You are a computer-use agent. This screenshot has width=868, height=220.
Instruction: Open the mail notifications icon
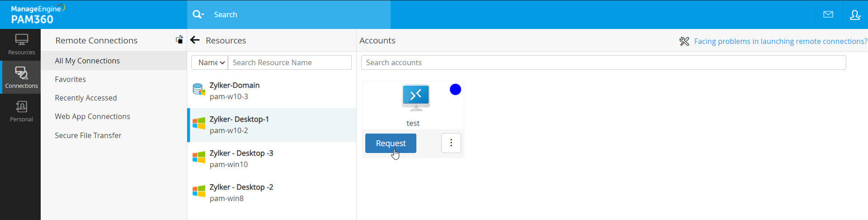click(x=828, y=14)
